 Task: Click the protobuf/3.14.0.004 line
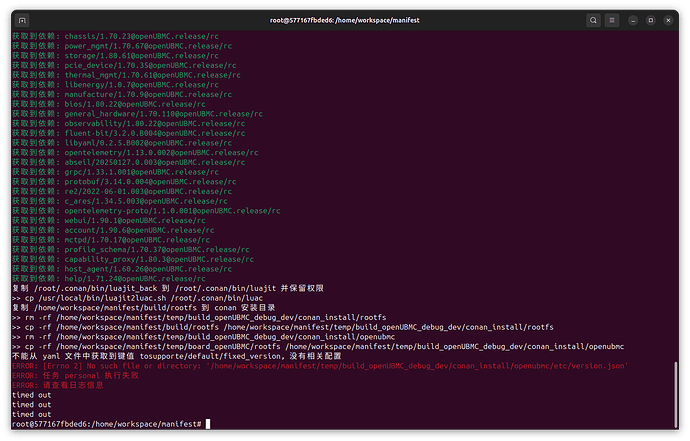[x=124, y=181]
